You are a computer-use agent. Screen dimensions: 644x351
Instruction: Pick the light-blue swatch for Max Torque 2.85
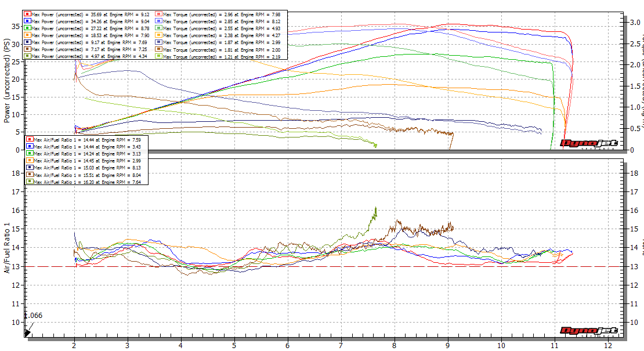point(158,21)
